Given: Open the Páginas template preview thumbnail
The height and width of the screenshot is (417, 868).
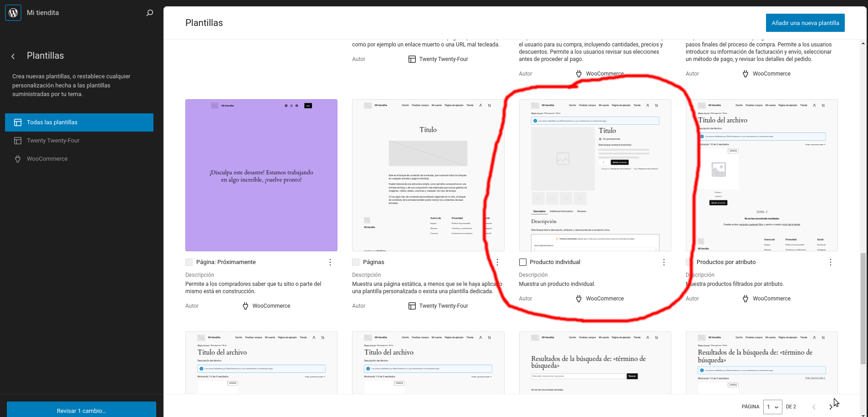Looking at the screenshot, I should pos(428,175).
